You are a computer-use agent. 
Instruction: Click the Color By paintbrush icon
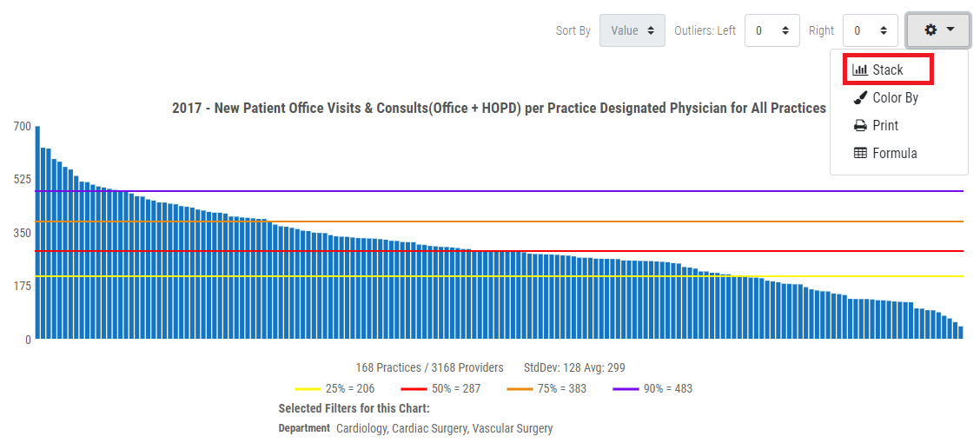[x=860, y=97]
